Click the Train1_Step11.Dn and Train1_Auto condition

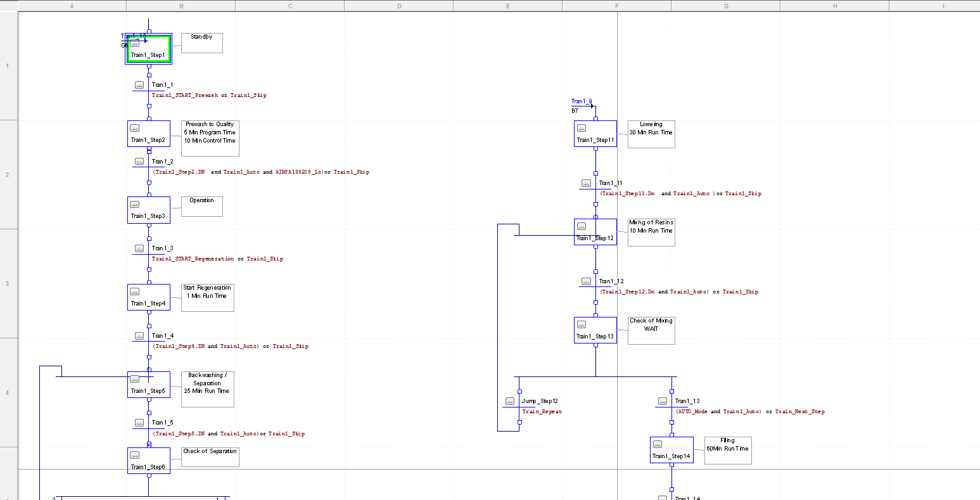(x=680, y=194)
